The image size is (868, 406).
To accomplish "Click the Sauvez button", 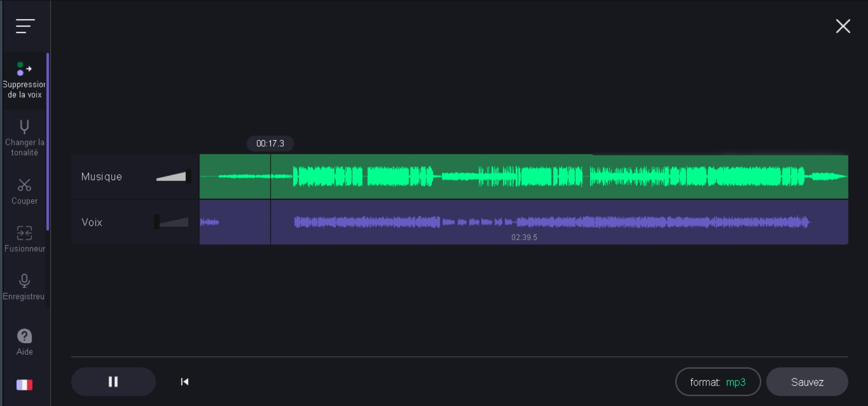I will (807, 382).
